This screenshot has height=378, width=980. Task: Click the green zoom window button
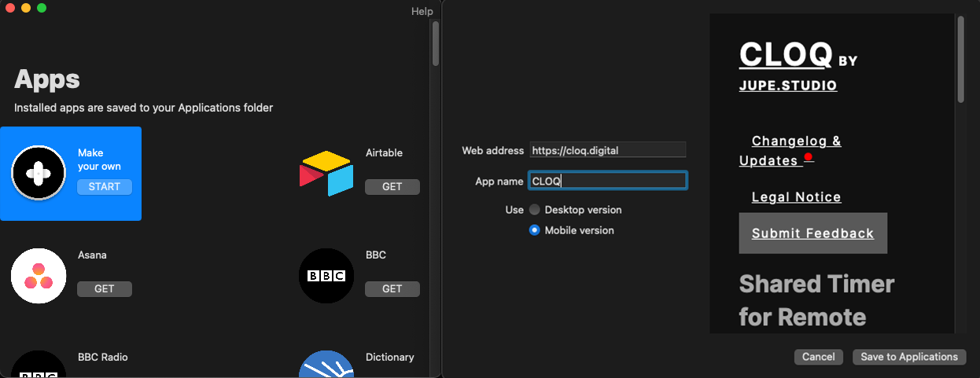42,8
